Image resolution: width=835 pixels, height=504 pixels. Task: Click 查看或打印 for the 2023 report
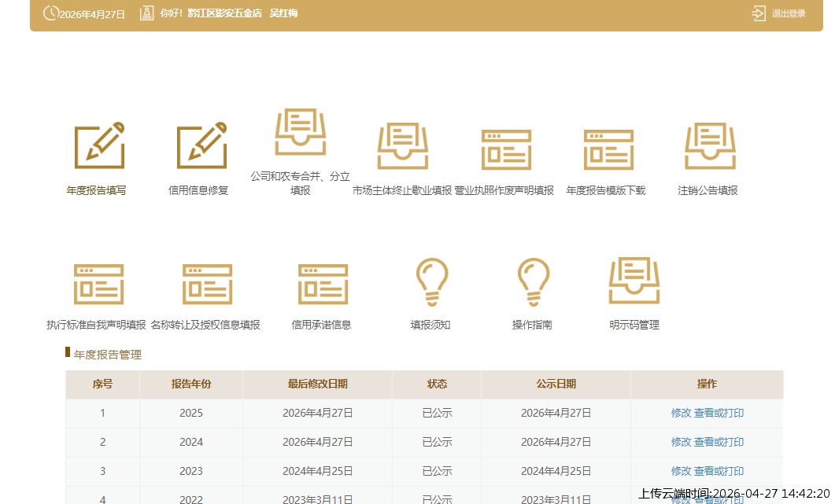point(719,471)
